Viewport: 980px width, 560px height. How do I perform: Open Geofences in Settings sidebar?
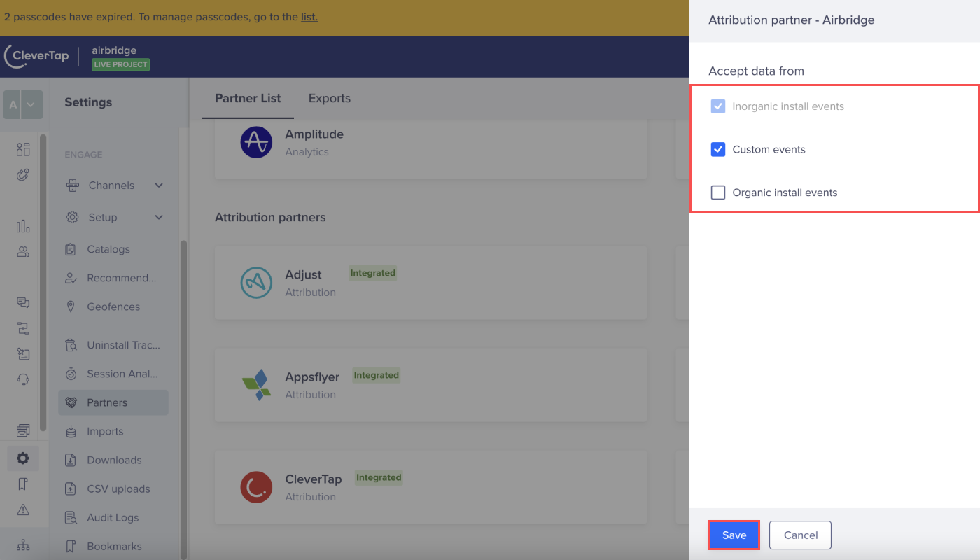pyautogui.click(x=113, y=307)
